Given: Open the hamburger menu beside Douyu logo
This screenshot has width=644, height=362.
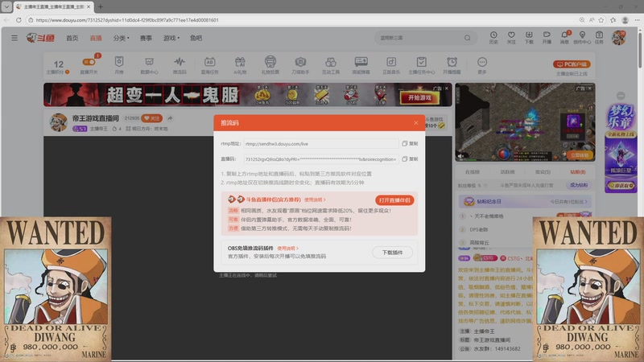Looking at the screenshot, I should (14, 38).
